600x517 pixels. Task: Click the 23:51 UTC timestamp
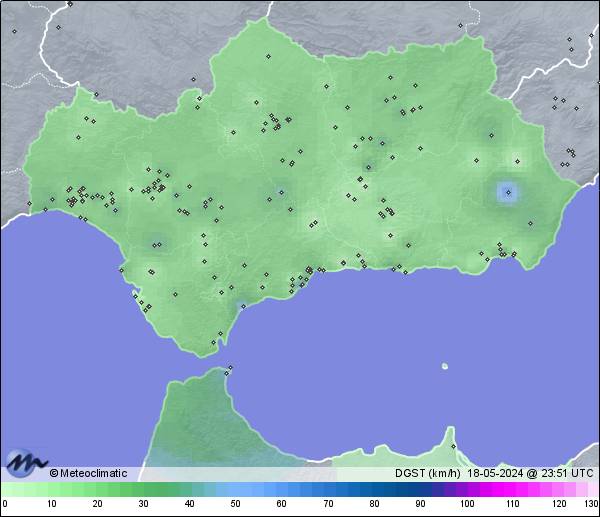click(567, 473)
